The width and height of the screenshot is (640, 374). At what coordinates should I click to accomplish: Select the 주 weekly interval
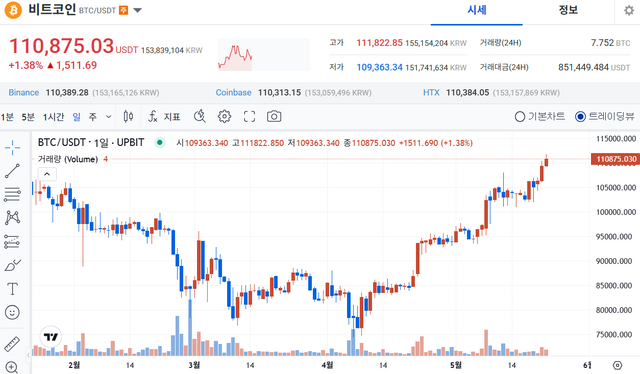coord(93,117)
